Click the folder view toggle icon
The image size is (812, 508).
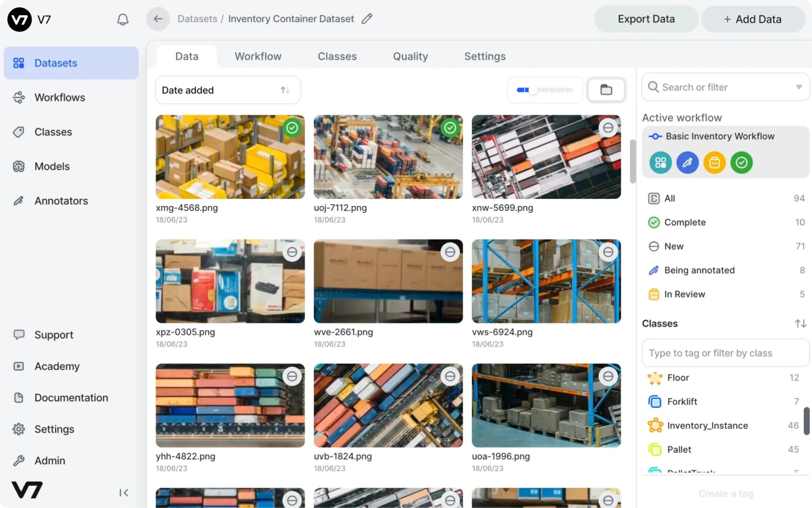pos(607,90)
